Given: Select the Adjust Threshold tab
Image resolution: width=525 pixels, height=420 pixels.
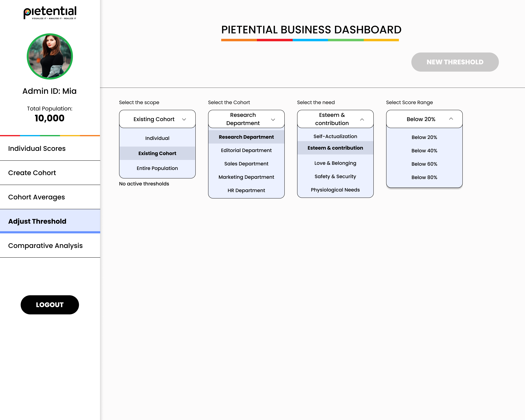Looking at the screenshot, I should [50, 221].
